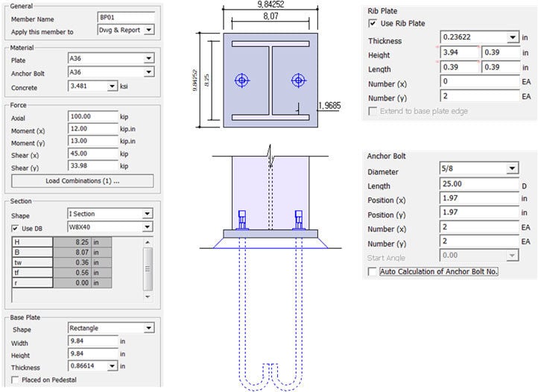Toggle Placed on Pedestal option

pyautogui.click(x=16, y=380)
